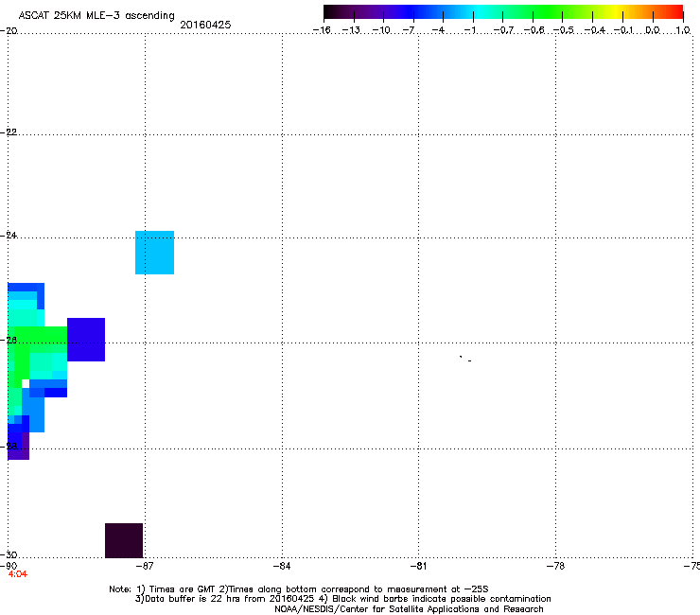The image size is (700, 615).
Task: Click the "-0.6" color bar label
Action: coord(534,30)
